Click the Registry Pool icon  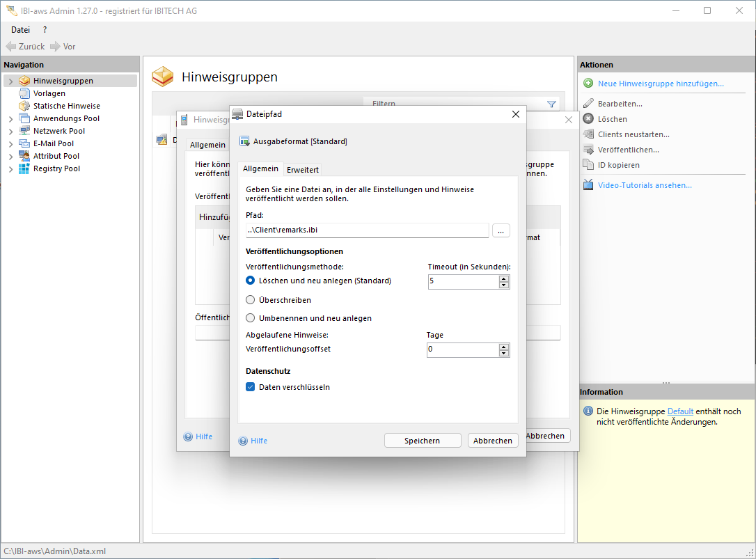(24, 168)
